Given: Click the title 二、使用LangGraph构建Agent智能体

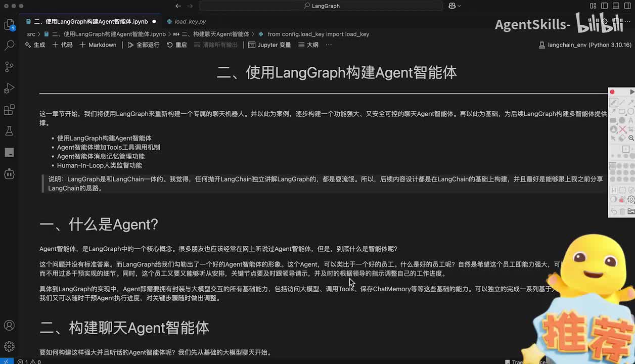Looking at the screenshot, I should click(337, 72).
